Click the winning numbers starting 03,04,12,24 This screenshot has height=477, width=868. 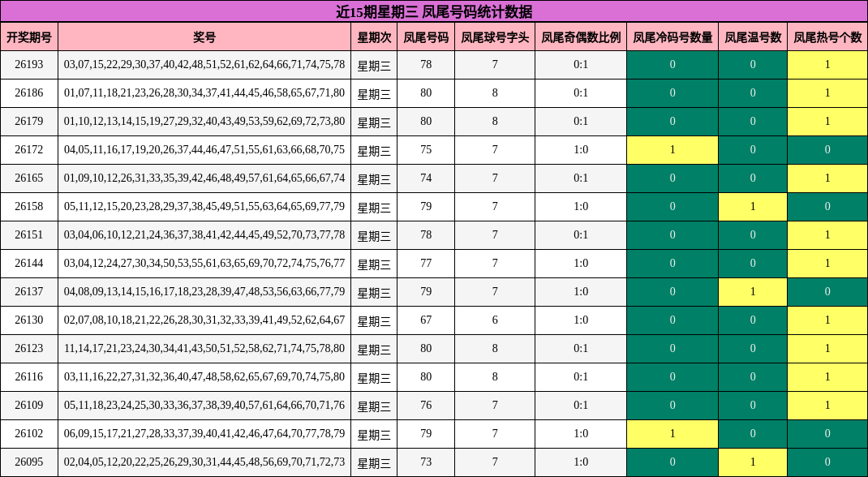click(x=204, y=263)
